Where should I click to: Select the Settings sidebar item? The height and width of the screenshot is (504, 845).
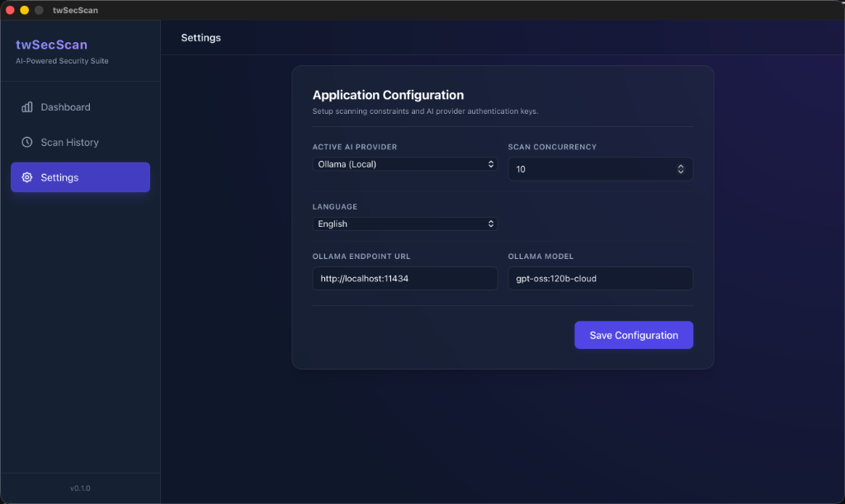click(x=80, y=177)
